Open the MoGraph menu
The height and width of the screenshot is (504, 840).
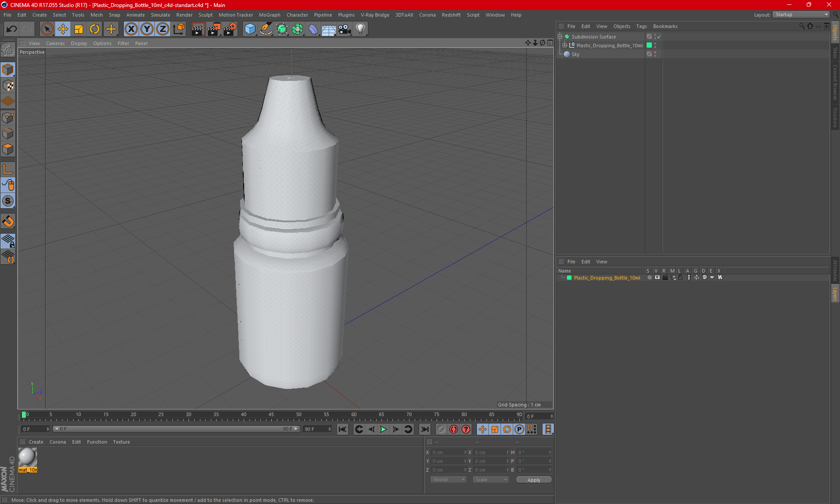269,15
